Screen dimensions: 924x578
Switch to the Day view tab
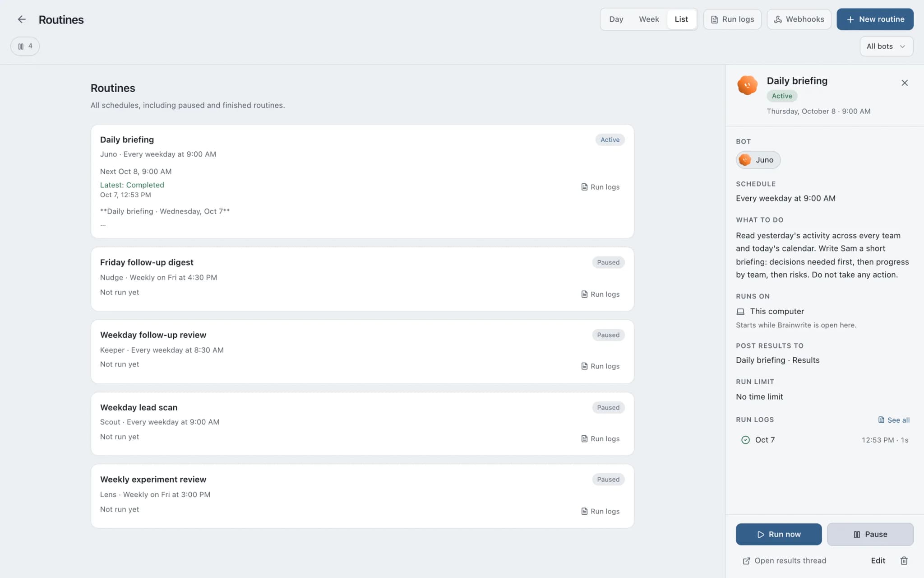(616, 19)
